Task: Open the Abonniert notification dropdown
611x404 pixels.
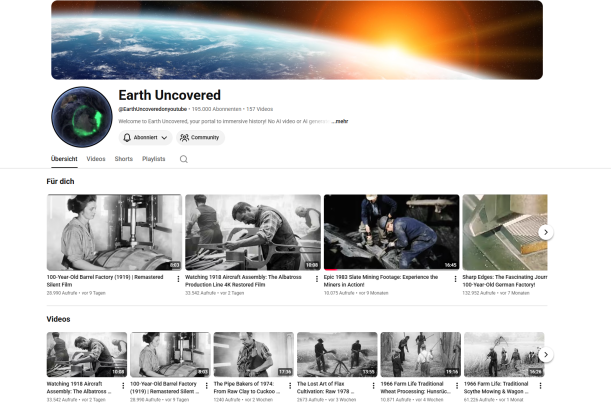Action: click(x=145, y=138)
